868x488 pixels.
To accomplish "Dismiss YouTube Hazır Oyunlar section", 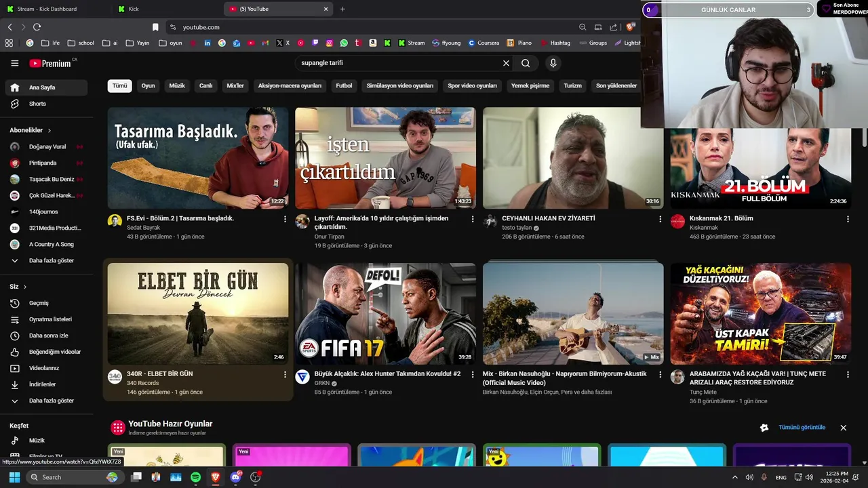I will point(844,428).
